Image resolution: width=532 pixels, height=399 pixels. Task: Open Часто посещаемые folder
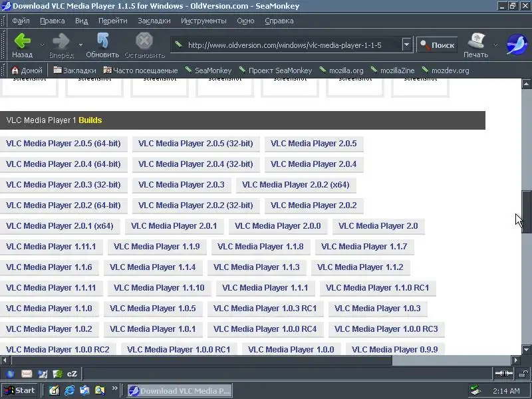point(140,70)
